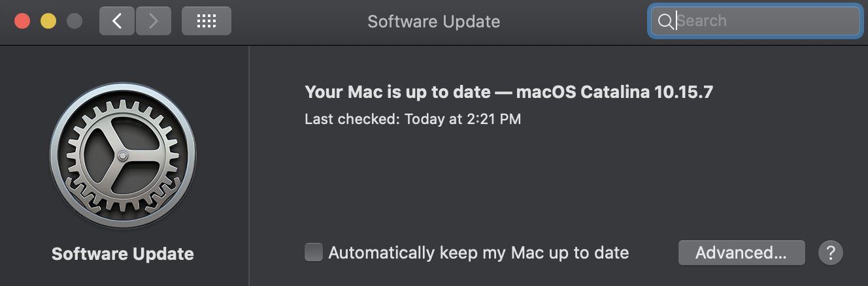
Task: Click the 'Last checked: Today at 2:21 PM' text
Action: coord(413,119)
